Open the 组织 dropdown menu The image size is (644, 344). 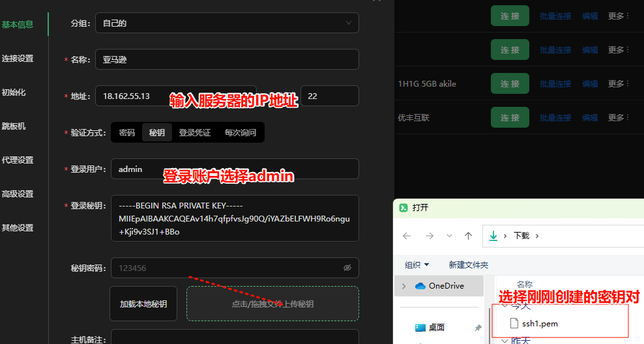pos(417,265)
